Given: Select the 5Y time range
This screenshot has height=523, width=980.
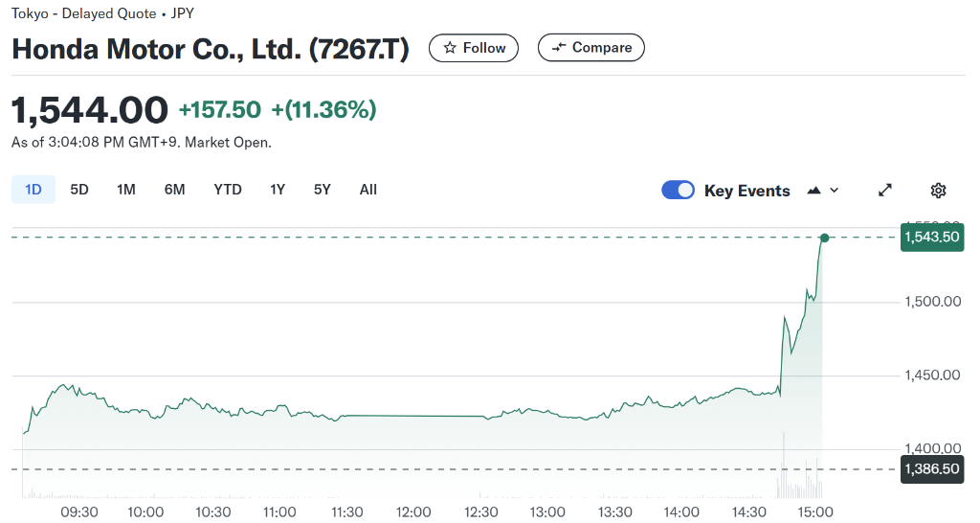Looking at the screenshot, I should (x=323, y=190).
